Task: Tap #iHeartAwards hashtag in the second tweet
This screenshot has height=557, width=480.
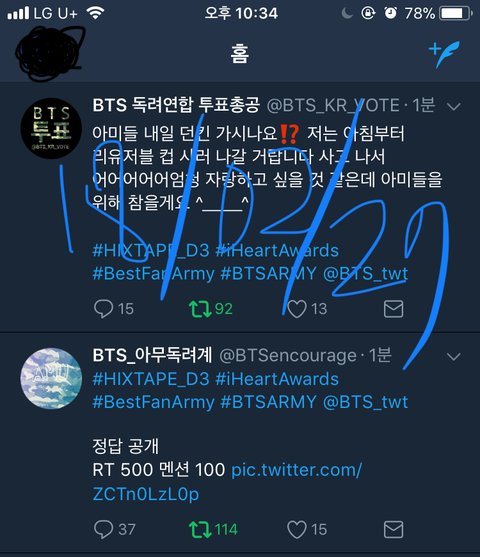Action: click(x=277, y=379)
